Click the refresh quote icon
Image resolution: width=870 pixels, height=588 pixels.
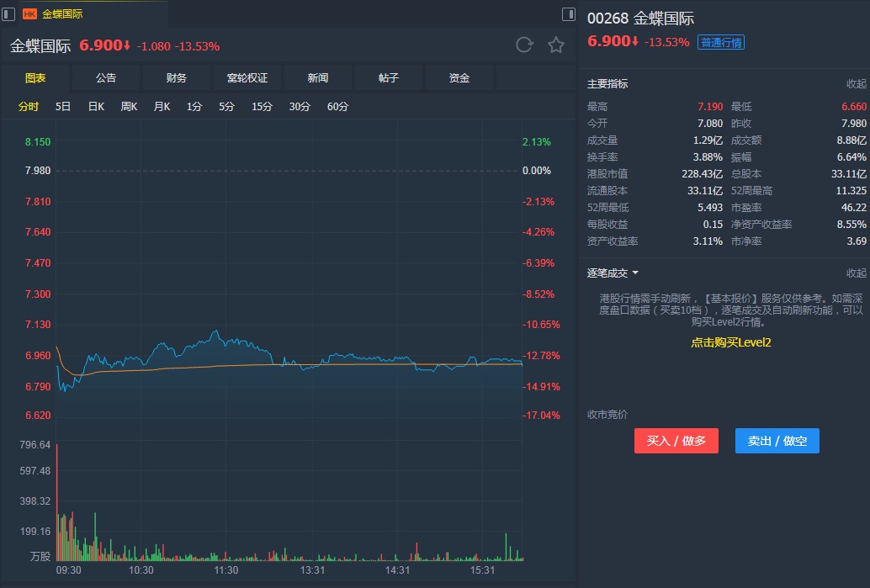pos(524,45)
